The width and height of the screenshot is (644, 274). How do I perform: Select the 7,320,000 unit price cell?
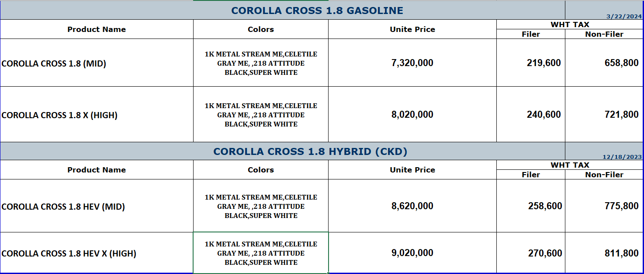click(412, 63)
